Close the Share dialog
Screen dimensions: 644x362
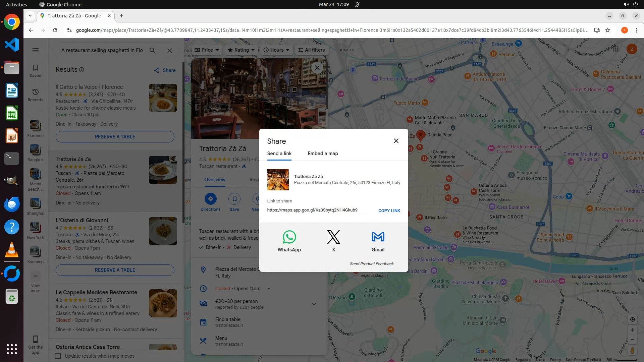[x=396, y=141]
